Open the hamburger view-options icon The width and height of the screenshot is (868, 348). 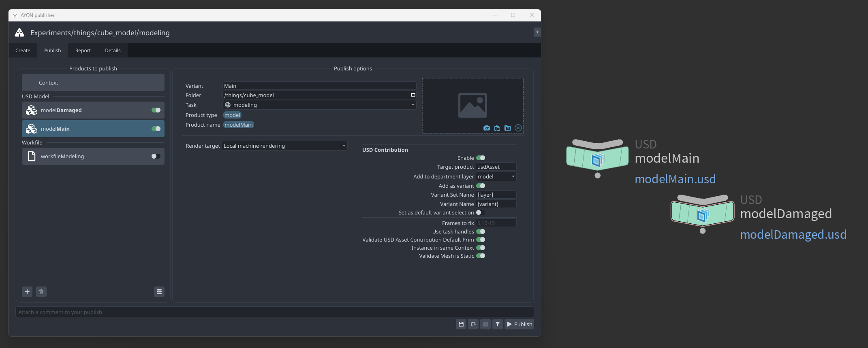click(159, 292)
